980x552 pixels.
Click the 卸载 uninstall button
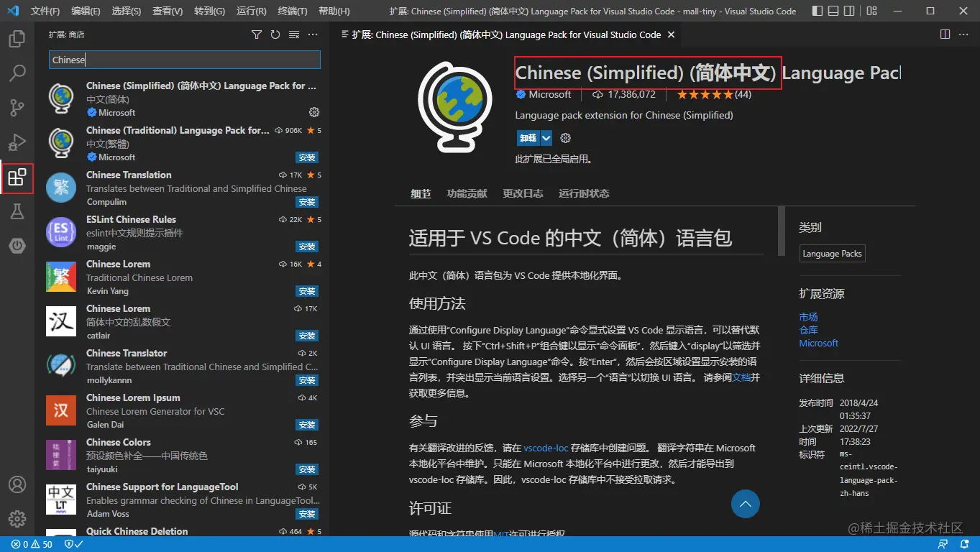tap(528, 138)
